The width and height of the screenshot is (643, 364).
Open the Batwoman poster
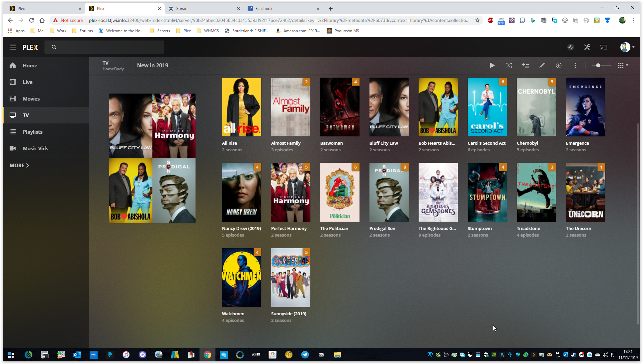coord(340,107)
